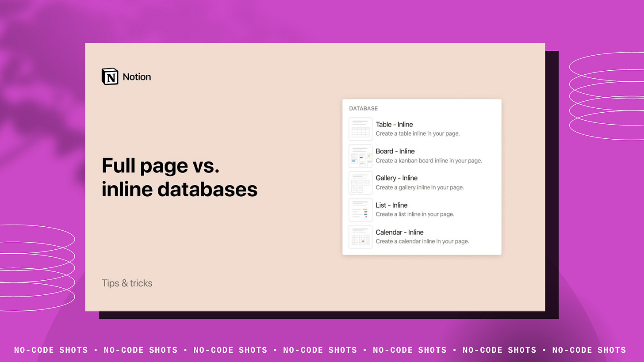This screenshot has width=644, height=362.
Task: Select the Board - Inline kanban icon
Action: pos(360,156)
